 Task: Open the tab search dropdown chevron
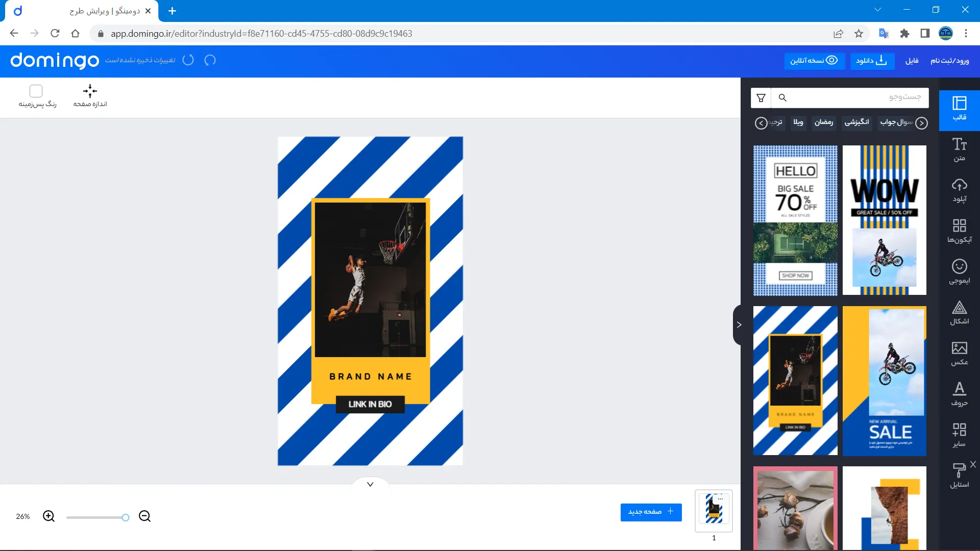pyautogui.click(x=877, y=10)
